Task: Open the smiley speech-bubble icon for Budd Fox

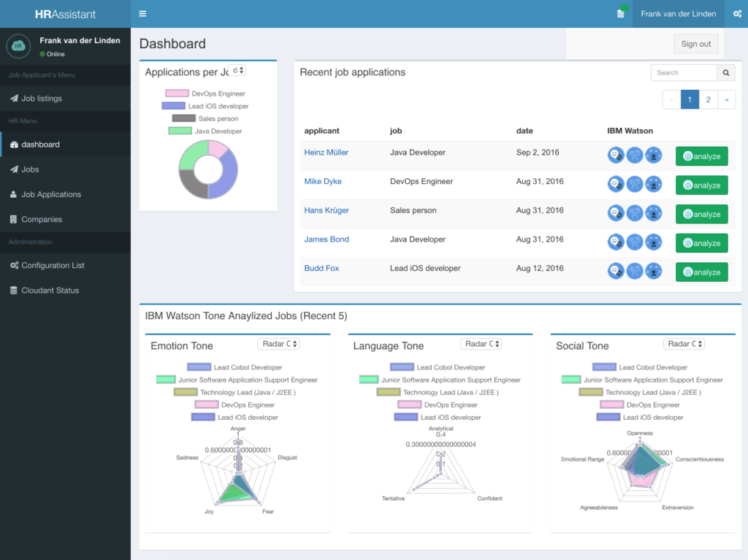Action: (x=616, y=271)
